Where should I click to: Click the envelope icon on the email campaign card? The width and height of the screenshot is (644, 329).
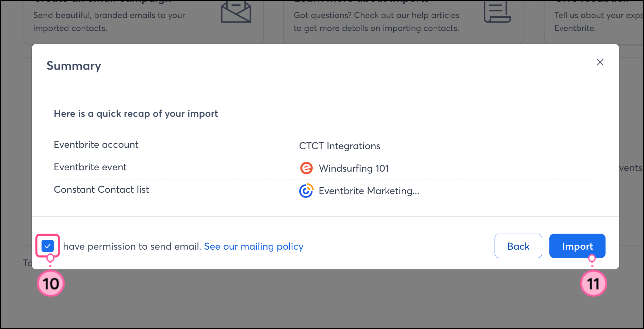pyautogui.click(x=236, y=12)
